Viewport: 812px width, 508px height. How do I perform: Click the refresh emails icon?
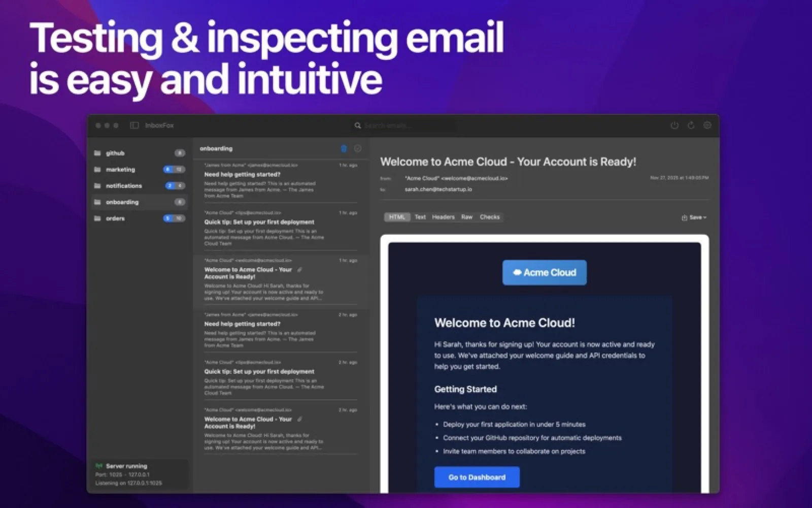tap(691, 125)
